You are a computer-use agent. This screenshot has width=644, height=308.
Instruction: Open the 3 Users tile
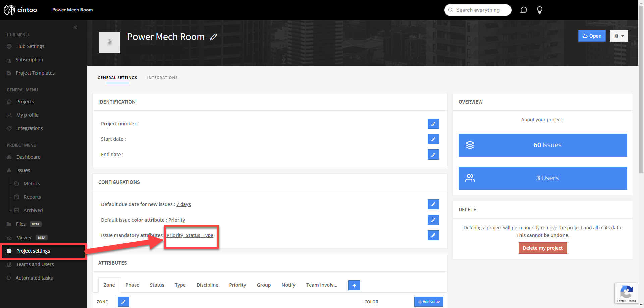point(543,178)
